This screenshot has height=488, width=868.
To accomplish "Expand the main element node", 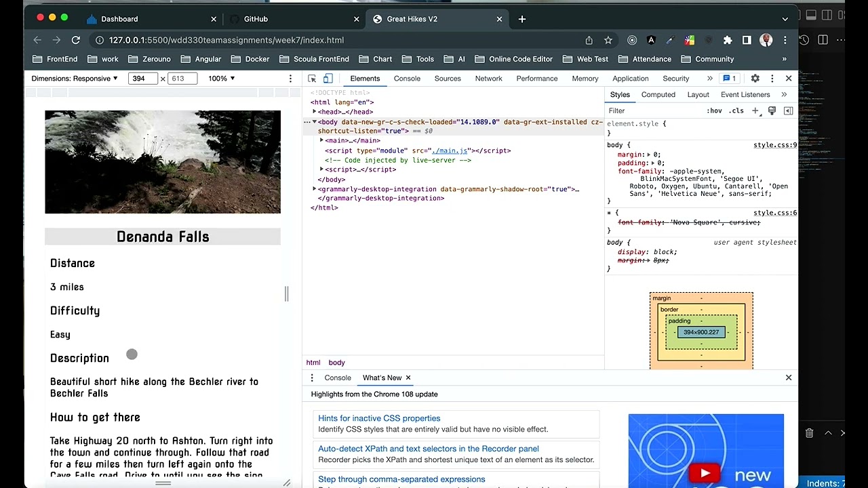I will click(x=321, y=140).
